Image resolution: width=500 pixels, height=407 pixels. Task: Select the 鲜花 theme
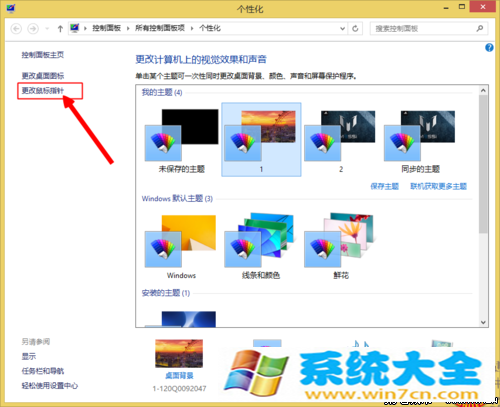point(341,247)
